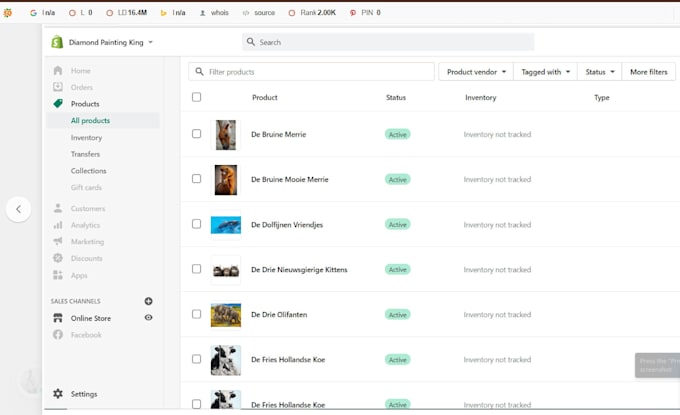Viewport: 680px width, 415px height.
Task: Click the Settings gear icon
Action: coord(58,393)
